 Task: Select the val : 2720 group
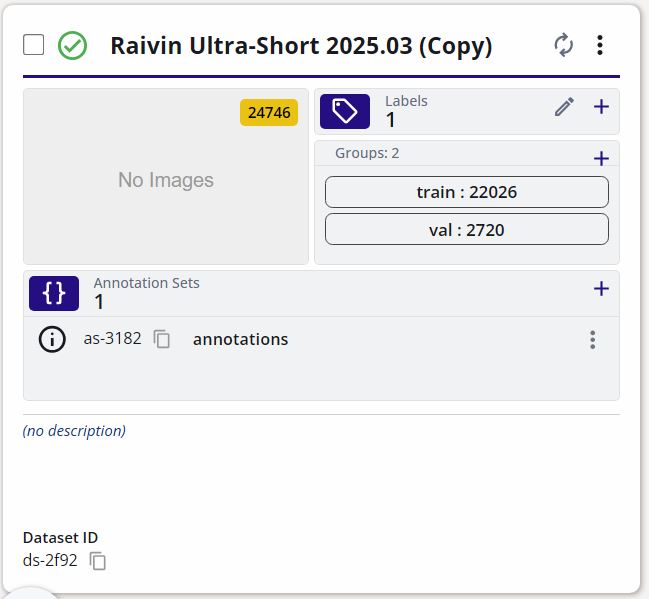(x=466, y=229)
